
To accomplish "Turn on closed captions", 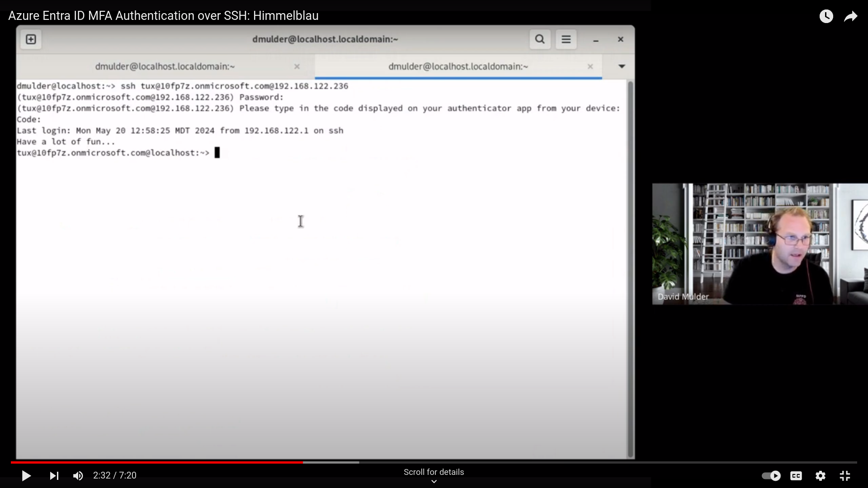I will (796, 476).
